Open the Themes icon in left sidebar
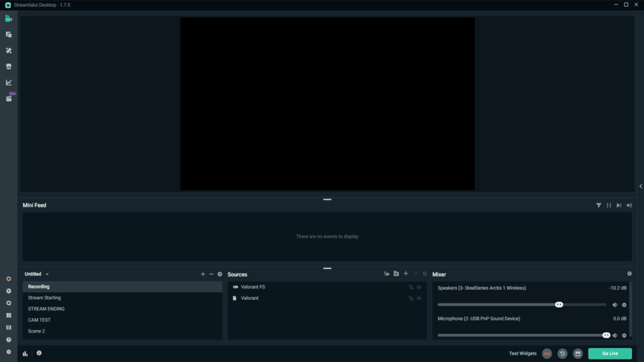Viewport: 644px width, 362px height. 9,50
